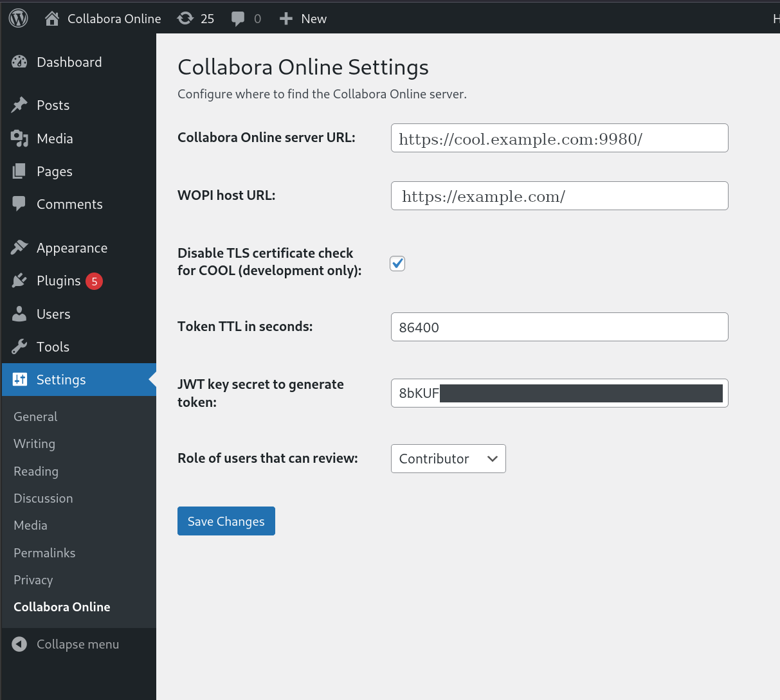Screen dimensions: 780x700
Task: Open the Tools wrench icon
Action: (x=19, y=347)
